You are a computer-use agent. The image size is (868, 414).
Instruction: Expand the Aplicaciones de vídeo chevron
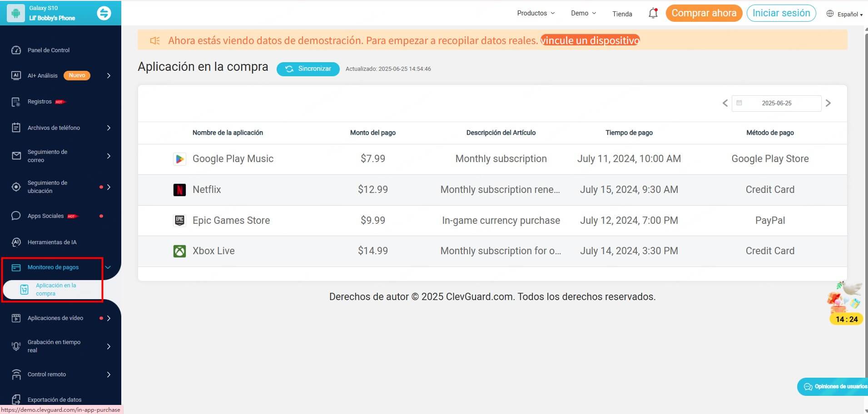[109, 318]
